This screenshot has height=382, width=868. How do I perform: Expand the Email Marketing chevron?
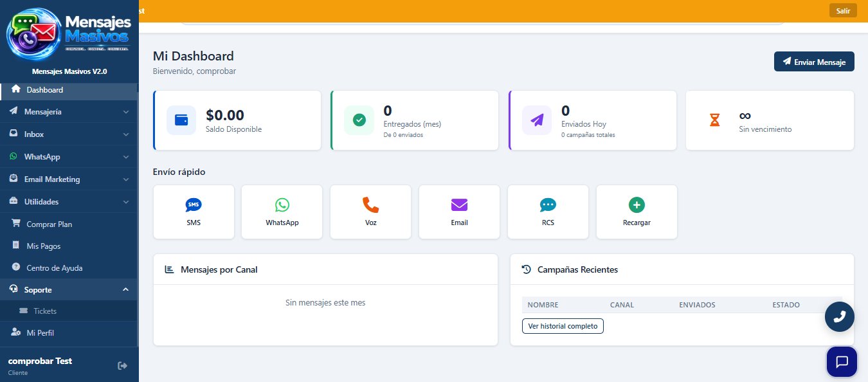(x=126, y=179)
